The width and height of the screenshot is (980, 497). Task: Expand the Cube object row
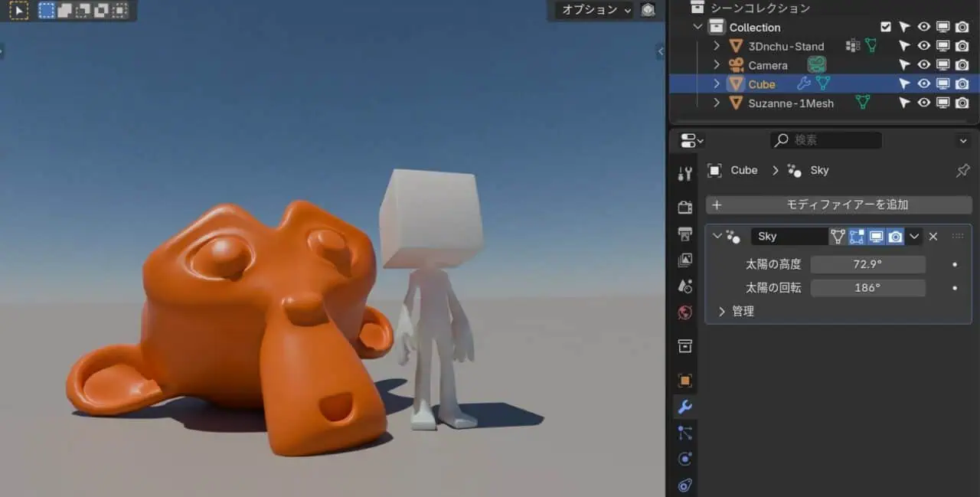coord(717,84)
